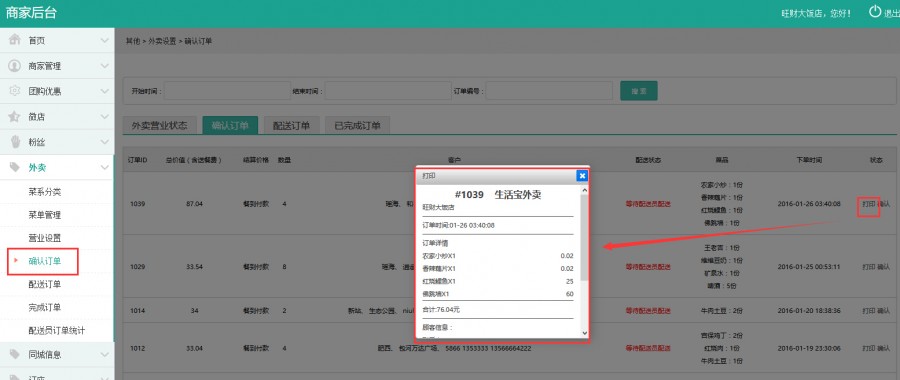Open 菜单管理 submenu item
Image resolution: width=900 pixels, height=380 pixels.
(45, 215)
